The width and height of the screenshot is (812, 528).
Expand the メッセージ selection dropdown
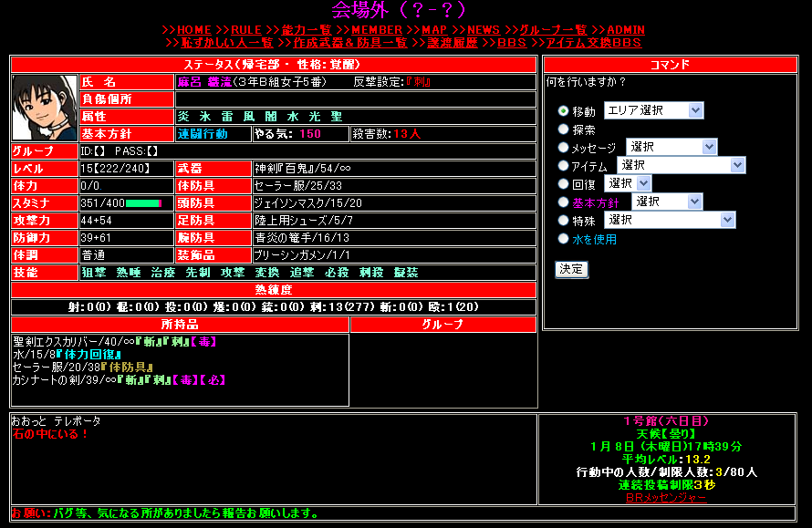click(671, 147)
